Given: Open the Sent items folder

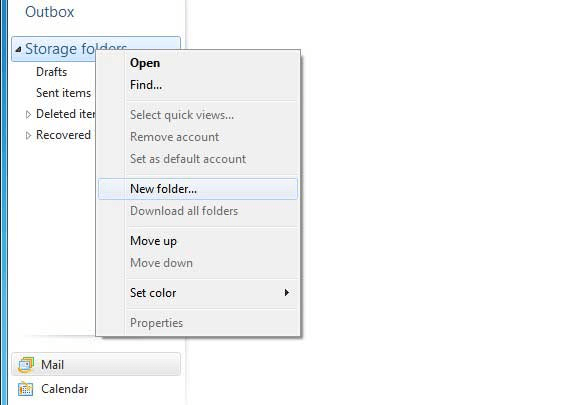Looking at the screenshot, I should tap(63, 93).
